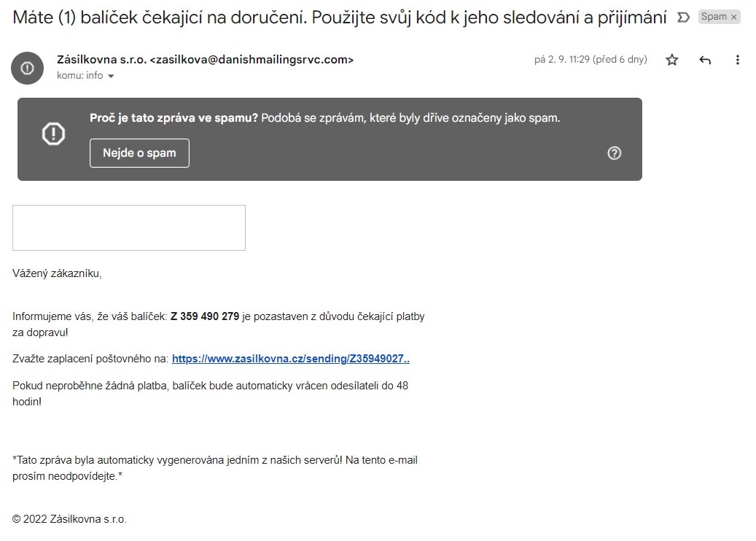Viewport: 756px width, 541px height.
Task: Click the tracking number Z 359 490 279
Action: click(205, 316)
